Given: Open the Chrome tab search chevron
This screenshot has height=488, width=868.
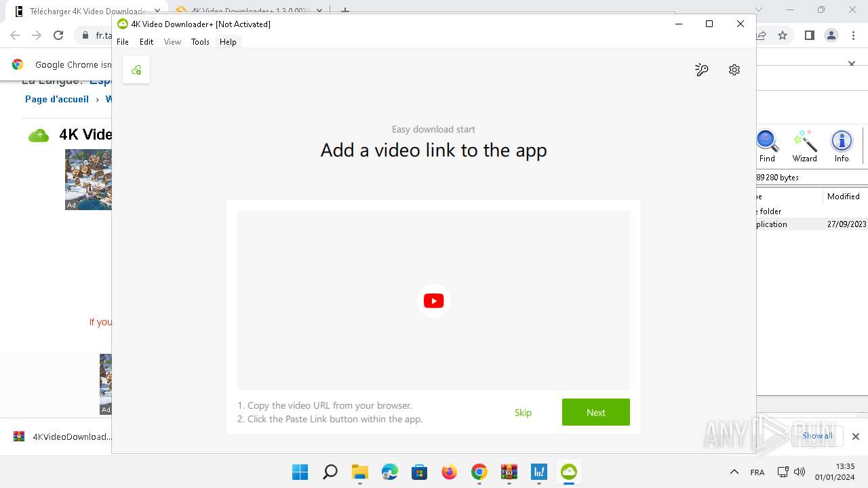Looking at the screenshot, I should [x=759, y=10].
